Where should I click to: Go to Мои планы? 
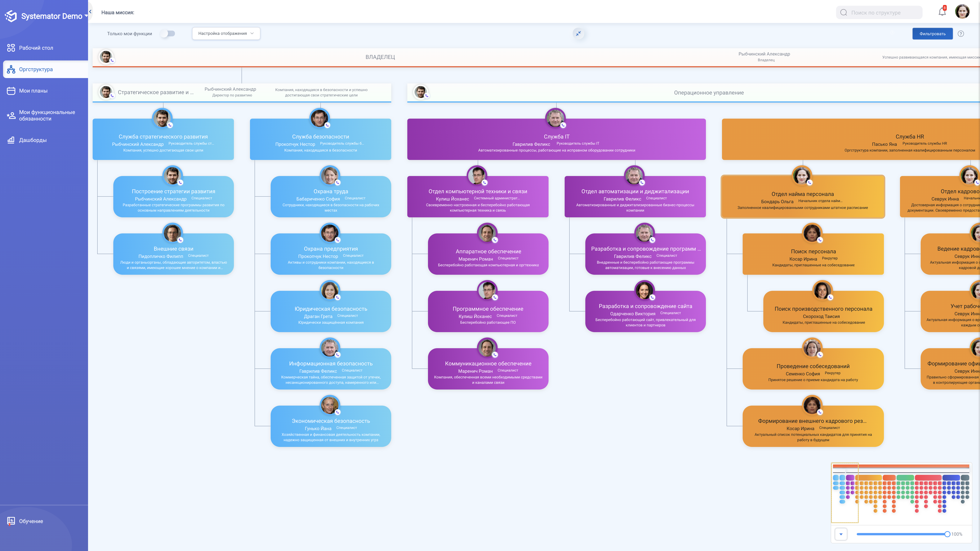[44, 91]
